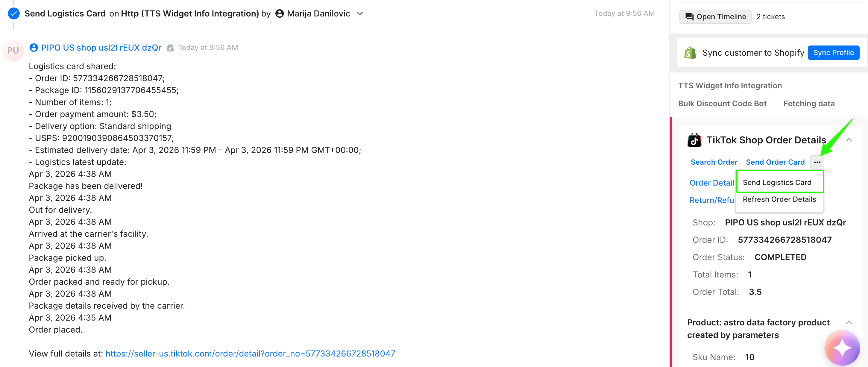This screenshot has width=868, height=367.
Task: Collapse the TikTok Shop Order Details section
Action: (x=849, y=140)
